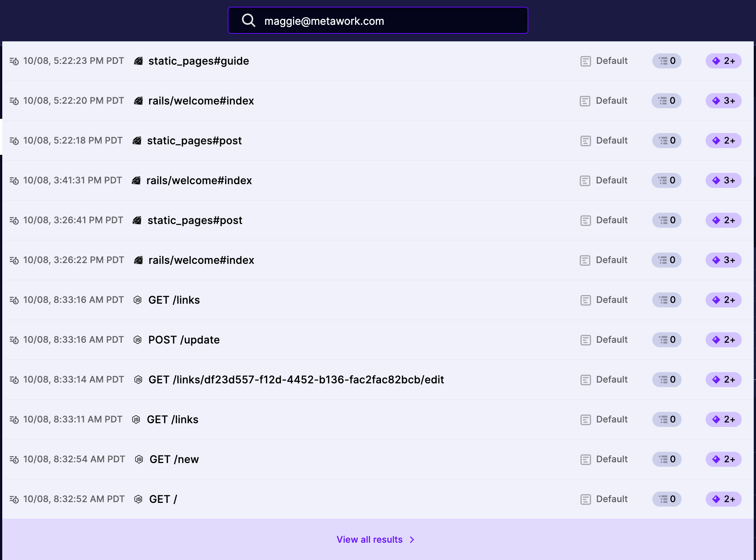The width and height of the screenshot is (756, 560).
Task: Click the Node.js icon beside GET /new
Action: 139,459
